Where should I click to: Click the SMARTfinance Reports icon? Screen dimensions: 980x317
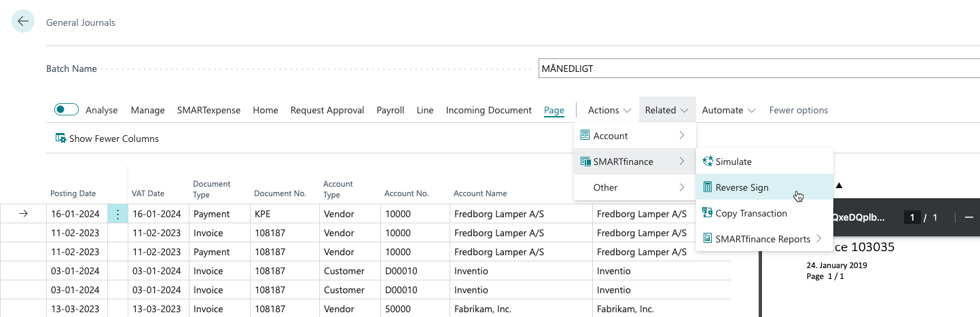point(708,239)
